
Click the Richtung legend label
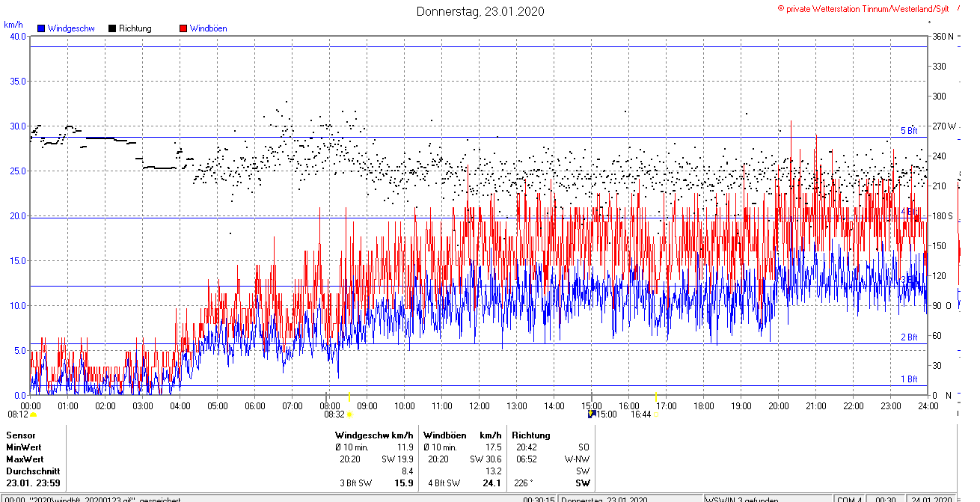click(x=135, y=28)
